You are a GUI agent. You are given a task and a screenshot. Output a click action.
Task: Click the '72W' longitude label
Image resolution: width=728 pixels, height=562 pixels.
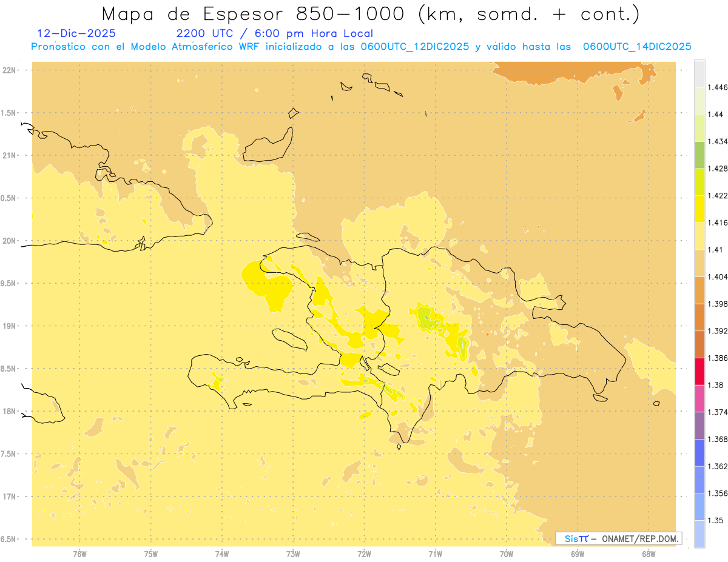[364, 554]
